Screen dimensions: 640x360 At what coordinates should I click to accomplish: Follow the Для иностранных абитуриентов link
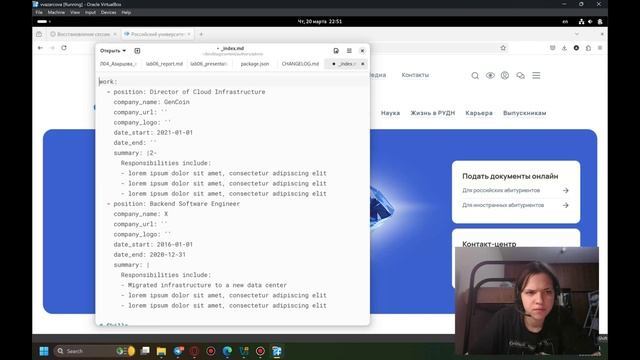(x=503, y=205)
